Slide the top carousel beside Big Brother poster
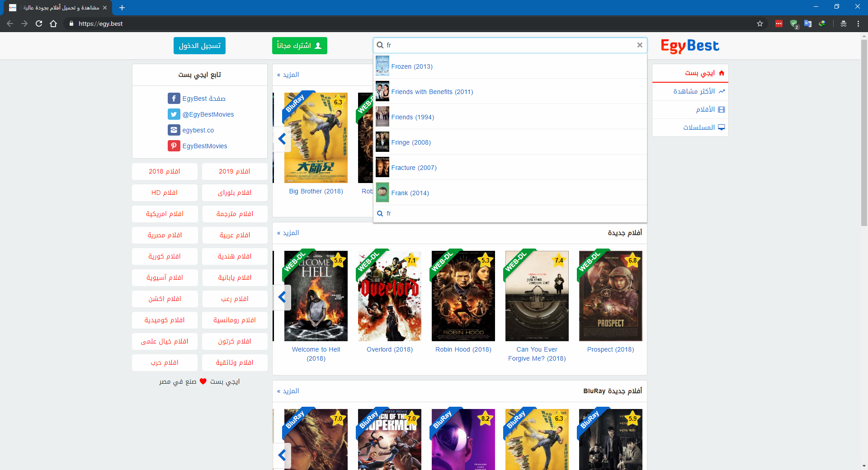Screen dimensions: 868x470 pos(282,139)
